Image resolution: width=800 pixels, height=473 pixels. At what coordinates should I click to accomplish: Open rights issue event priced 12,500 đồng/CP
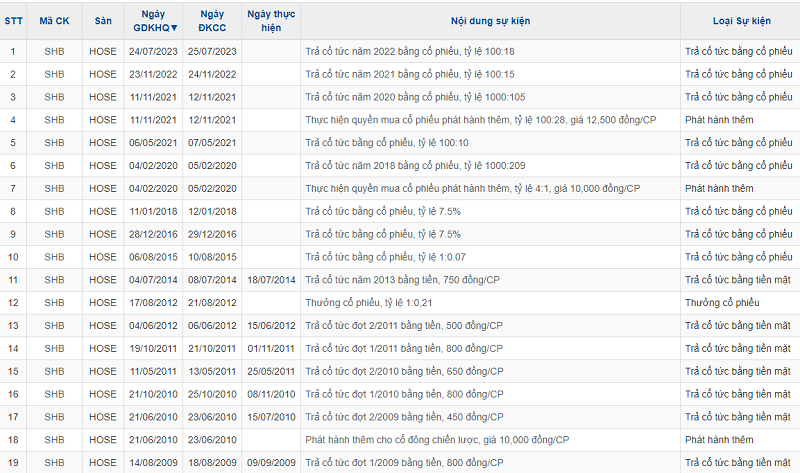[x=480, y=120]
